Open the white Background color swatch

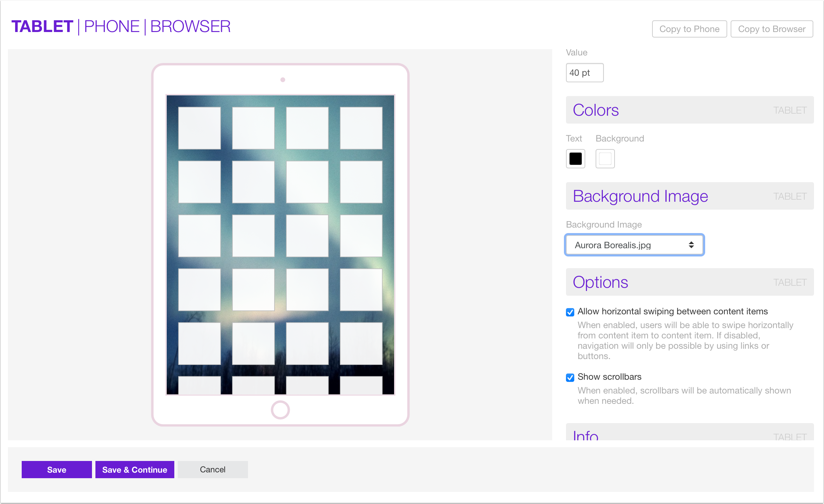click(x=605, y=159)
